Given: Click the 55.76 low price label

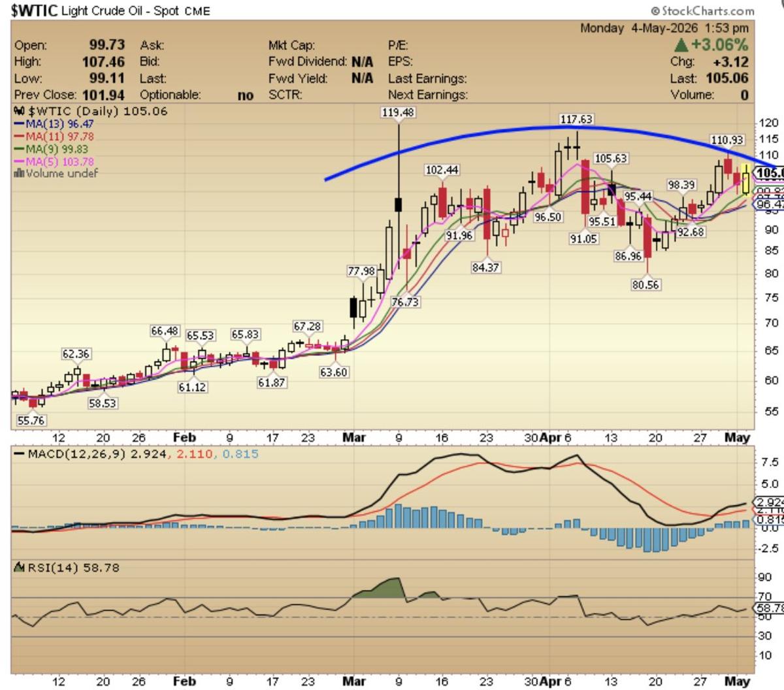Looking at the screenshot, I should pos(31,421).
